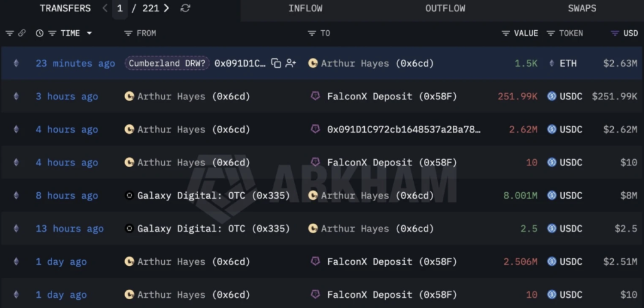Open Galaxy Digital: OTC in 8 hours ago row
The image size is (644, 308).
tap(213, 195)
